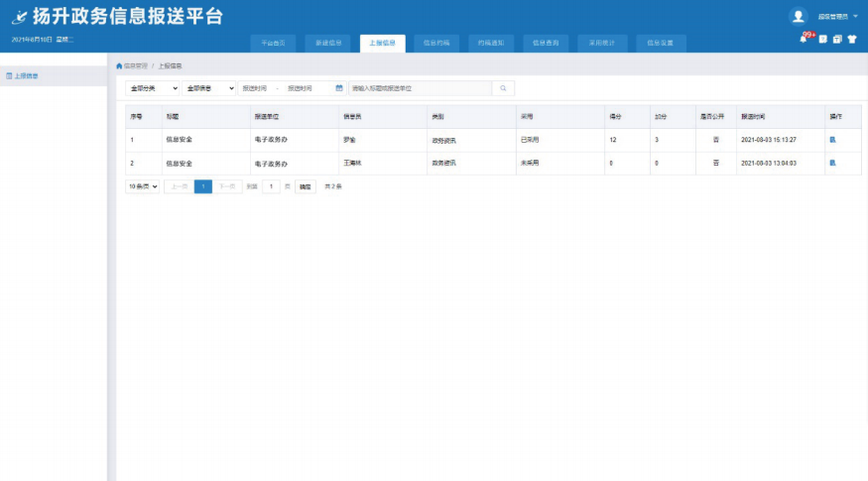Go to the 平台首页 tab
This screenshot has width=868, height=481.
click(x=273, y=44)
